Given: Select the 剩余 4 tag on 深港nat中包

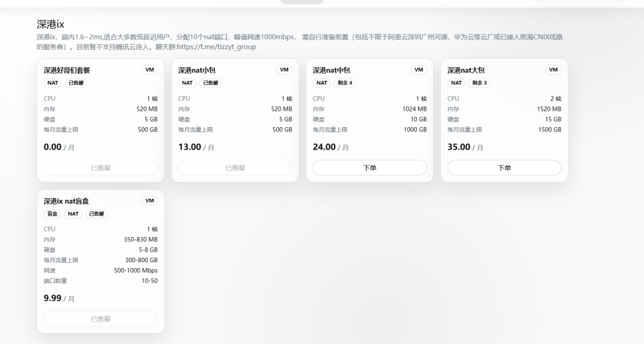Looking at the screenshot, I should coord(345,83).
